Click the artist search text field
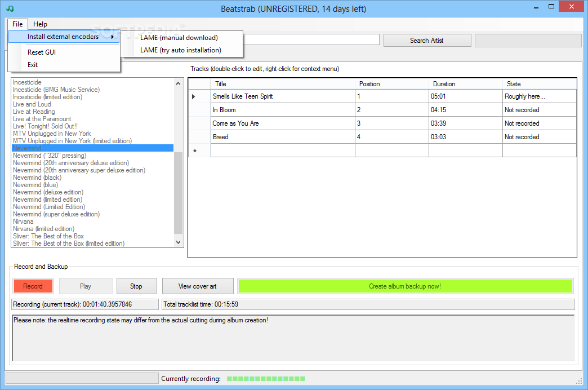The image size is (588, 390). (x=311, y=40)
